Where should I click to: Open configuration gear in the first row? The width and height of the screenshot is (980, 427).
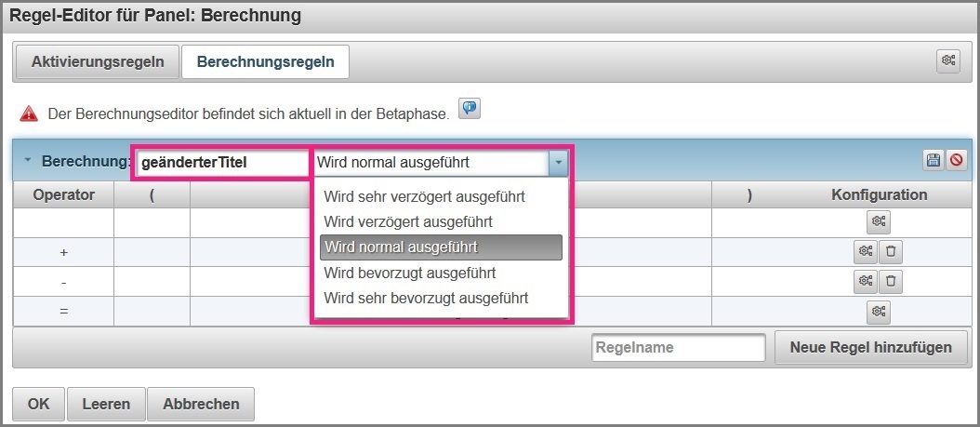878,221
